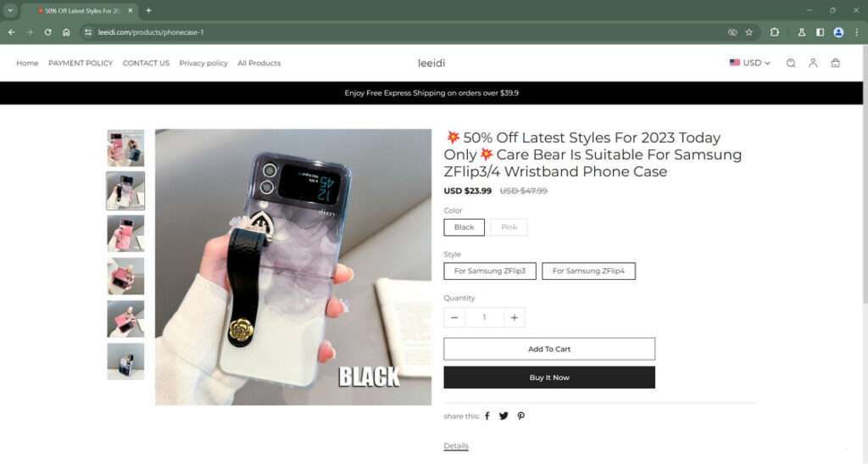Share product on Twitter
Image resolution: width=868 pixels, height=464 pixels.
click(504, 416)
